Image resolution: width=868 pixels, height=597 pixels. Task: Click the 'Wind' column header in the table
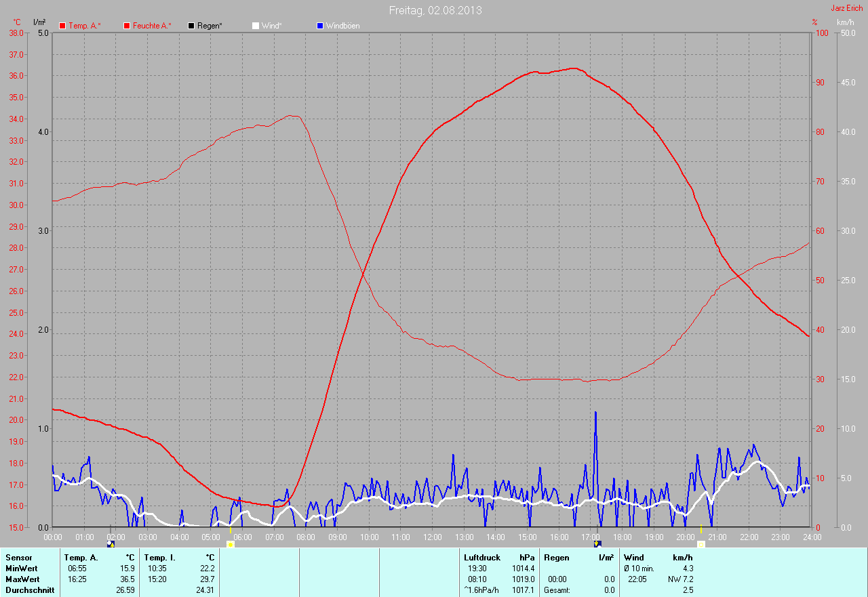(x=633, y=558)
